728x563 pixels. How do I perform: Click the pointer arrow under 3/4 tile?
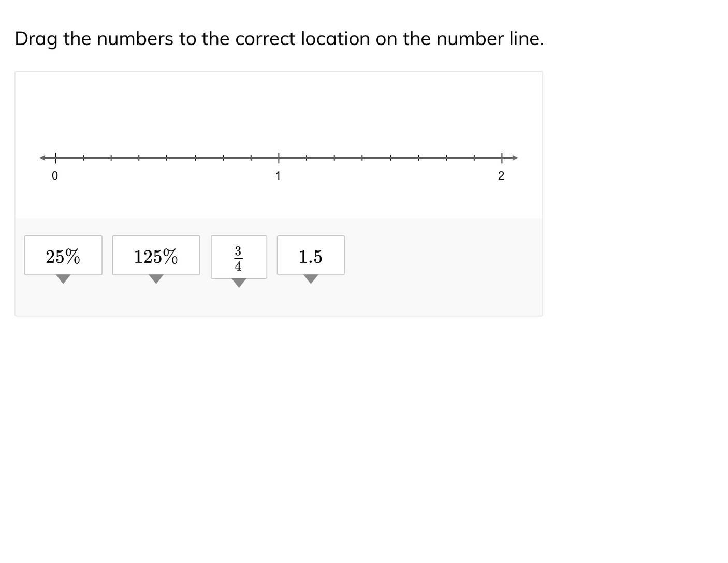tap(239, 283)
